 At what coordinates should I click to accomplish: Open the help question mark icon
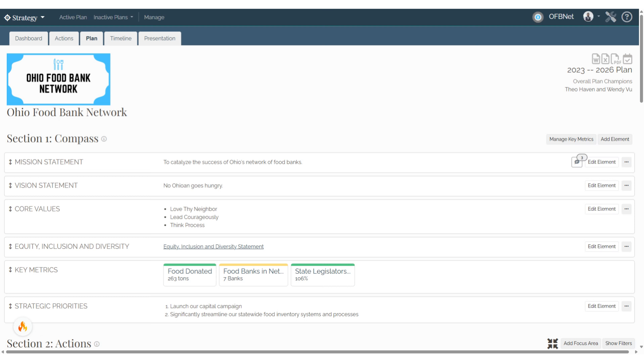(627, 17)
